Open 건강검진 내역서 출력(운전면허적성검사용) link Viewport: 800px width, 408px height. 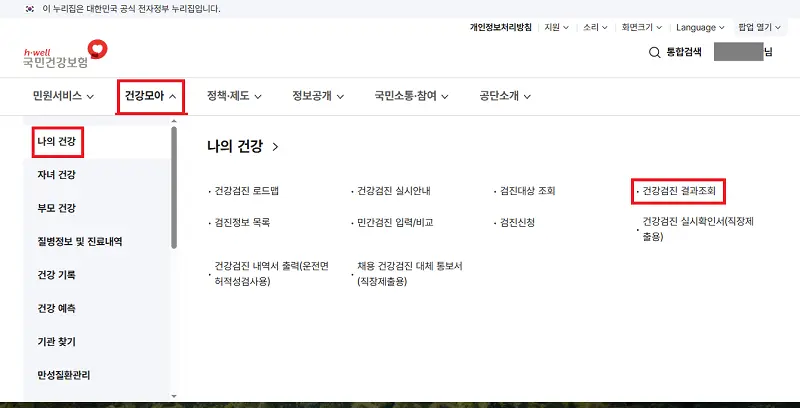click(271, 274)
